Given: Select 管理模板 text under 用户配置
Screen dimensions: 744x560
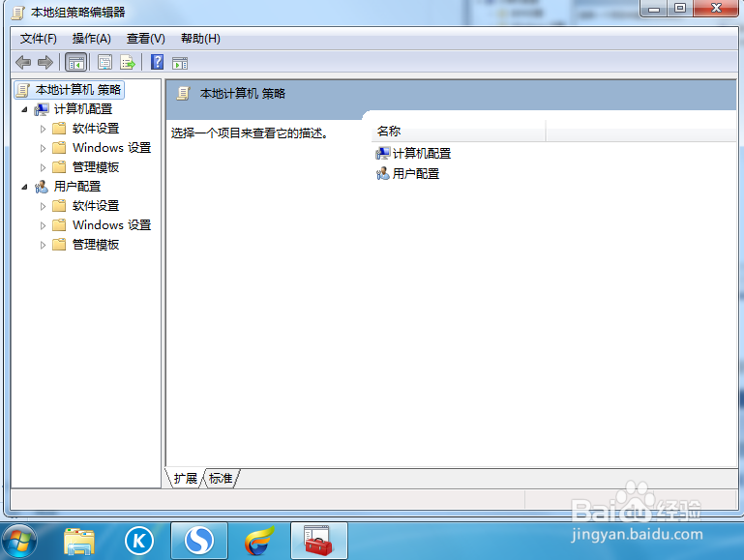Looking at the screenshot, I should tap(96, 245).
